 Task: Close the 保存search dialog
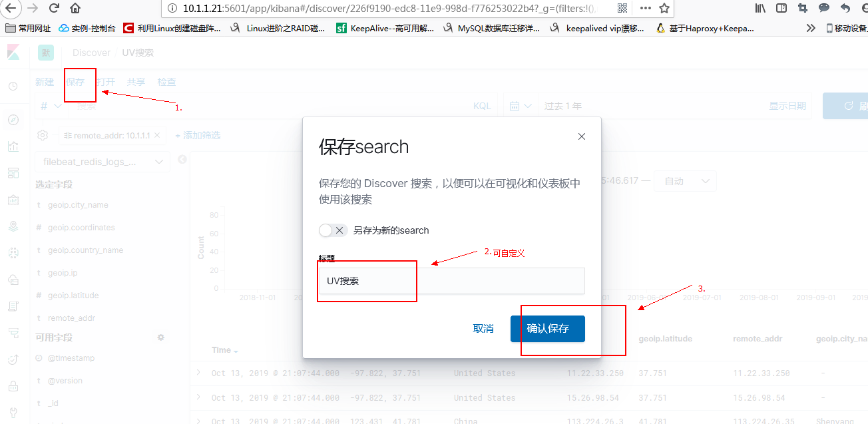[582, 136]
